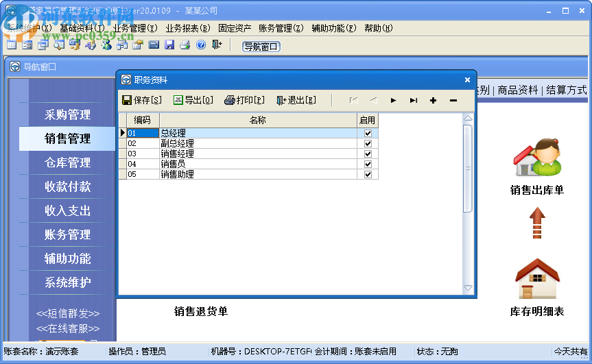Export the job list with 导出[O]
This screenshot has width=592, height=364.
(x=193, y=100)
